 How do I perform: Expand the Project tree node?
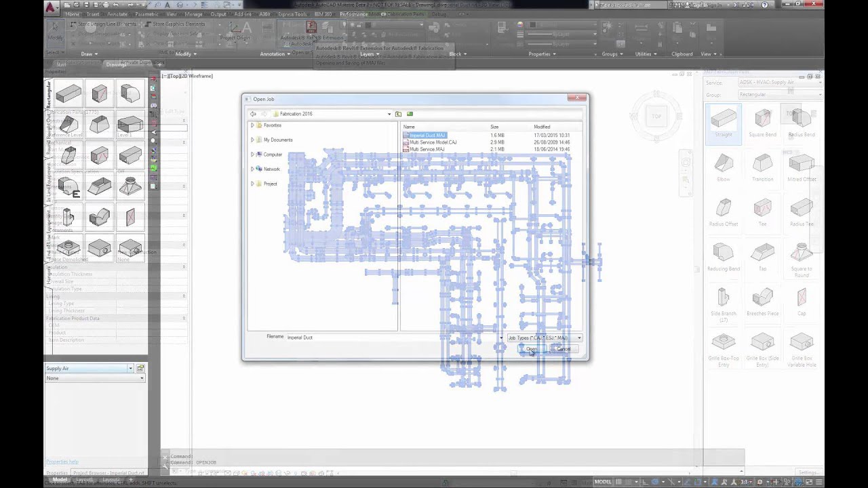point(252,184)
